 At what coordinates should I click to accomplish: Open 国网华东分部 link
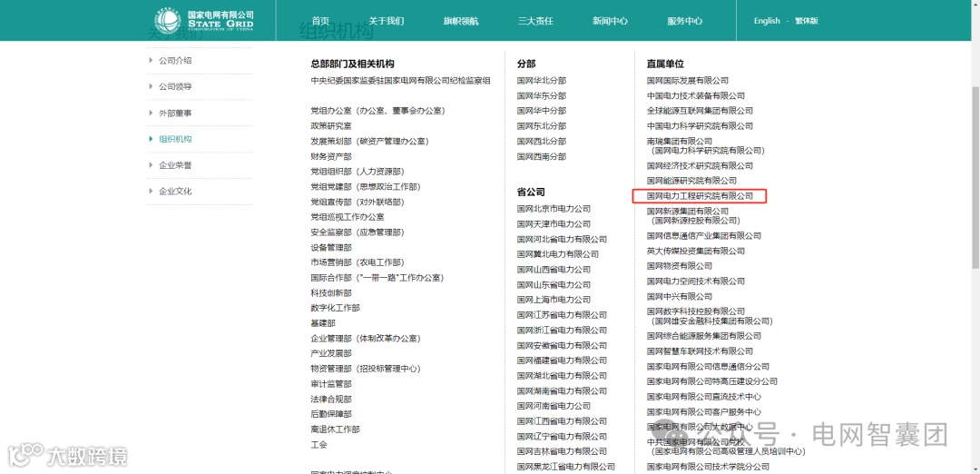pyautogui.click(x=541, y=95)
